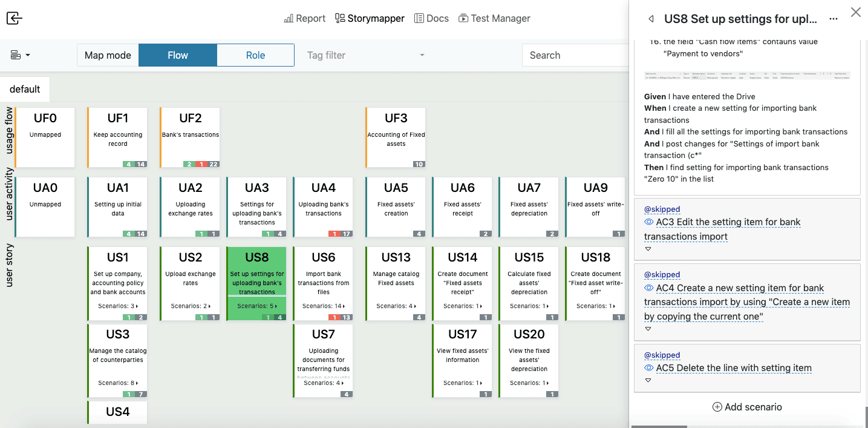
Task: Open the Docs page icon
Action: click(419, 19)
